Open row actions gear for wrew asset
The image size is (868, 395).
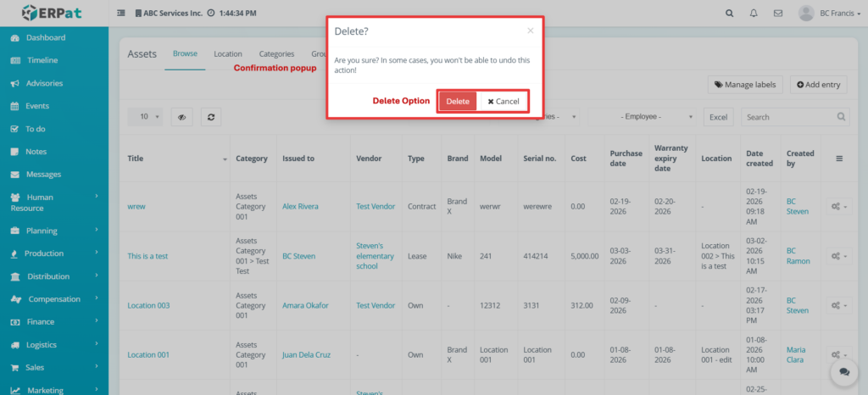[x=838, y=206]
